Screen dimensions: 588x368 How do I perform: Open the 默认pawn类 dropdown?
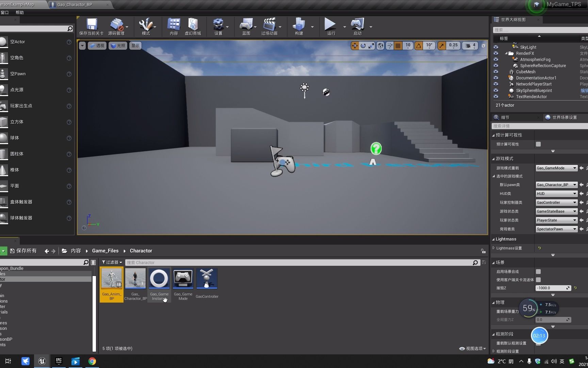tap(556, 184)
